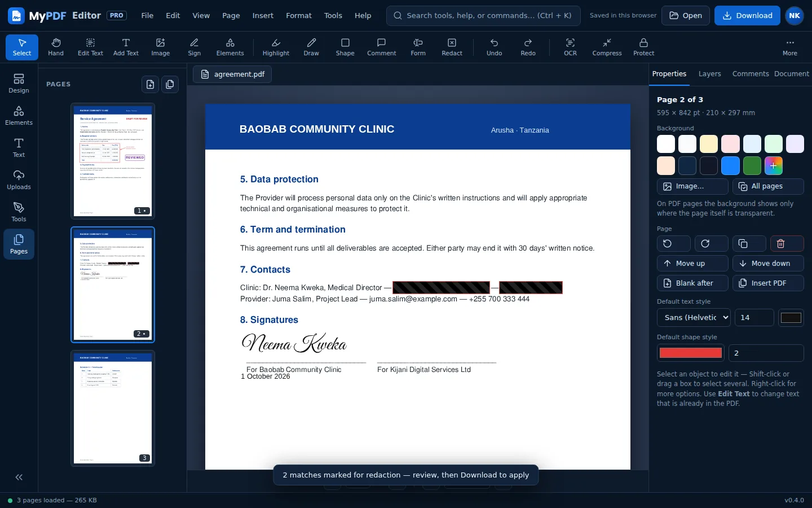Open the Sign tool

pos(195,47)
